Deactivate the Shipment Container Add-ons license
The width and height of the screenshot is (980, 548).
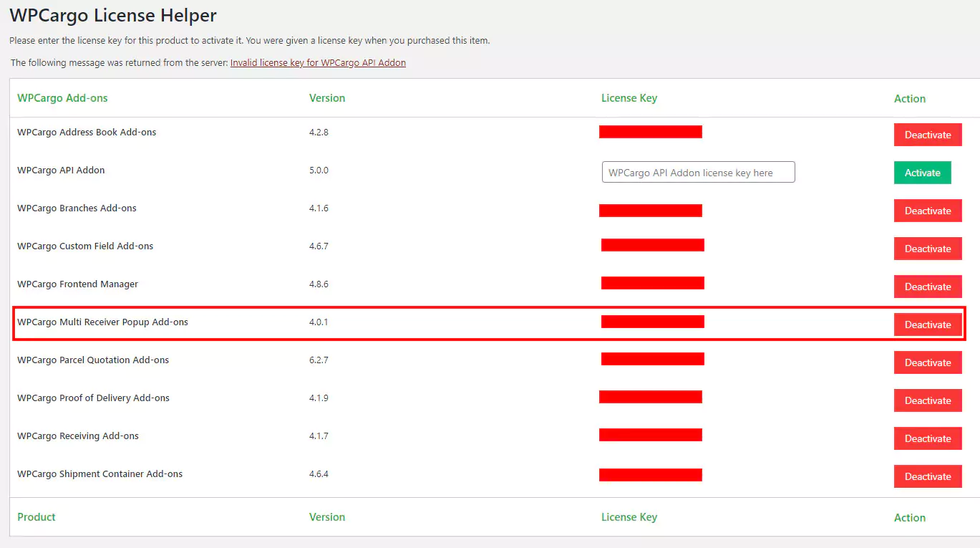point(927,476)
